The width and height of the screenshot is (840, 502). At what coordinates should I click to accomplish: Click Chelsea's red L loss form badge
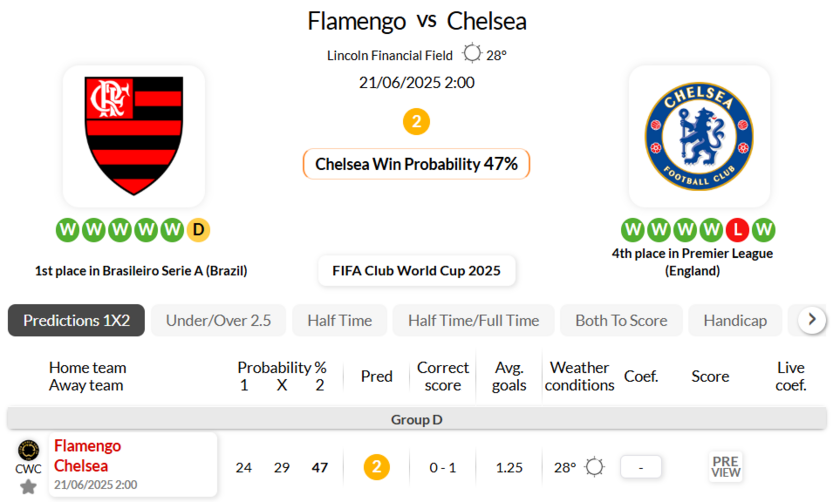[x=737, y=230]
